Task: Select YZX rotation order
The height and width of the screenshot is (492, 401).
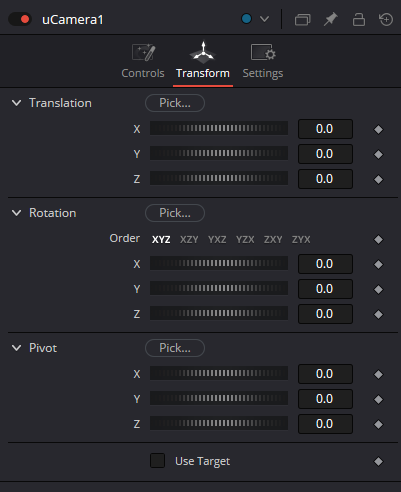Action: (245, 239)
